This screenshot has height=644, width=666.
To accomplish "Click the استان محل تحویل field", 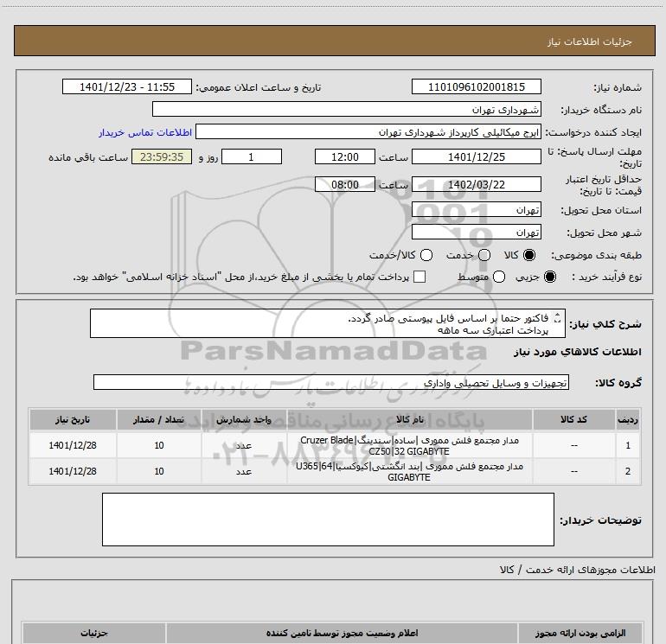I will [476, 210].
